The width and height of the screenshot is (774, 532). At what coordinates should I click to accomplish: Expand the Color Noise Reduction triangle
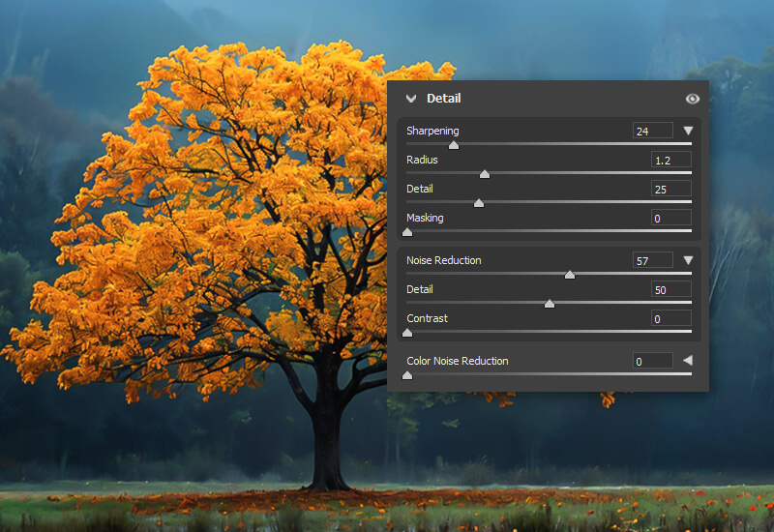click(688, 361)
